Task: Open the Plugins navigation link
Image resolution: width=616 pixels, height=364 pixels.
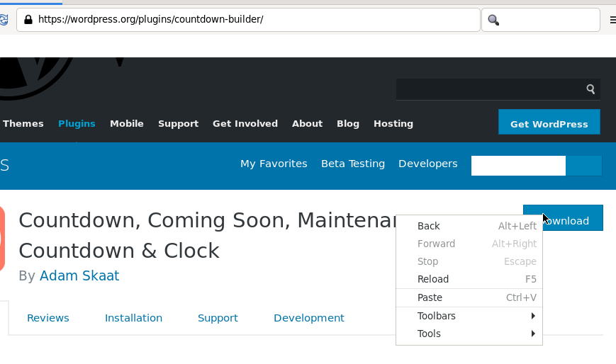Action: 77,124
